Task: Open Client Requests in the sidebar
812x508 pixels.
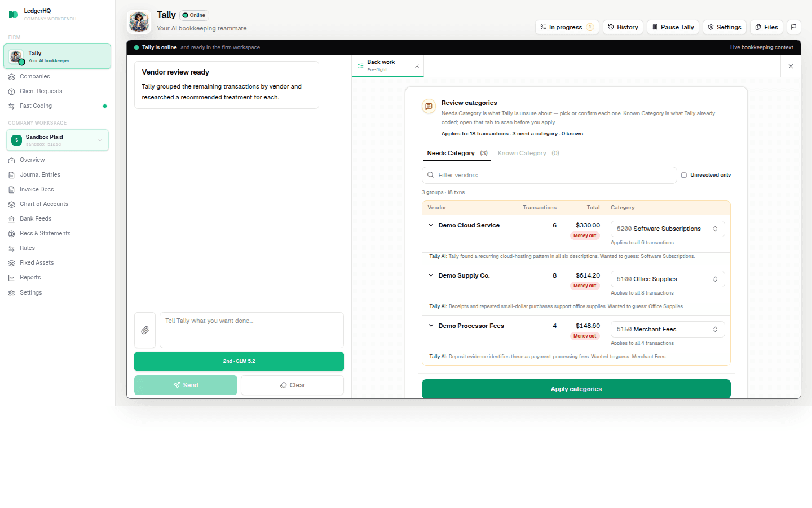Action: coord(41,91)
